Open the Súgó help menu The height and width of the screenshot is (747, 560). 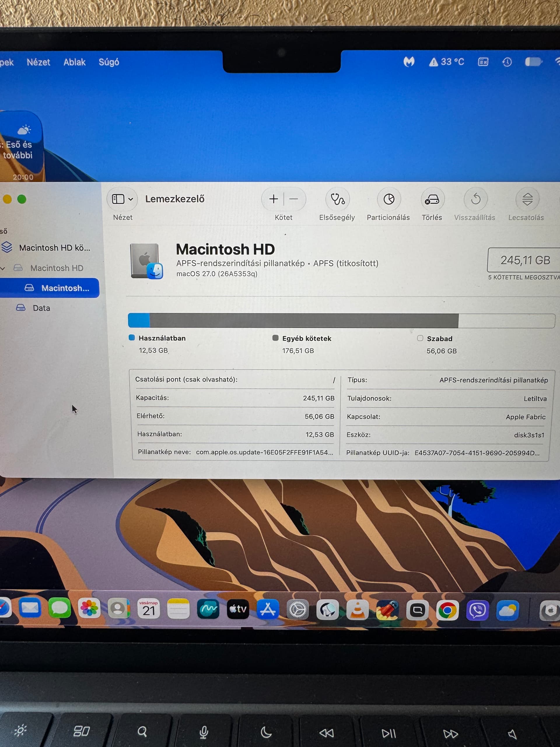pyautogui.click(x=109, y=62)
